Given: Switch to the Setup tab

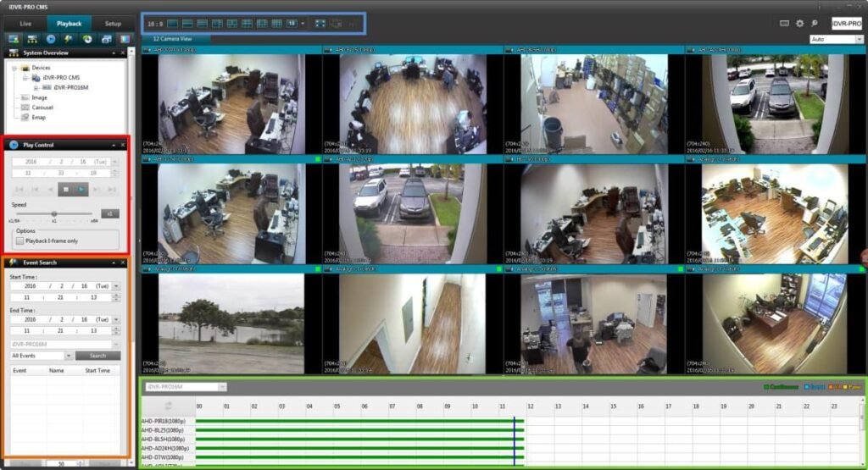Looking at the screenshot, I should (x=113, y=24).
